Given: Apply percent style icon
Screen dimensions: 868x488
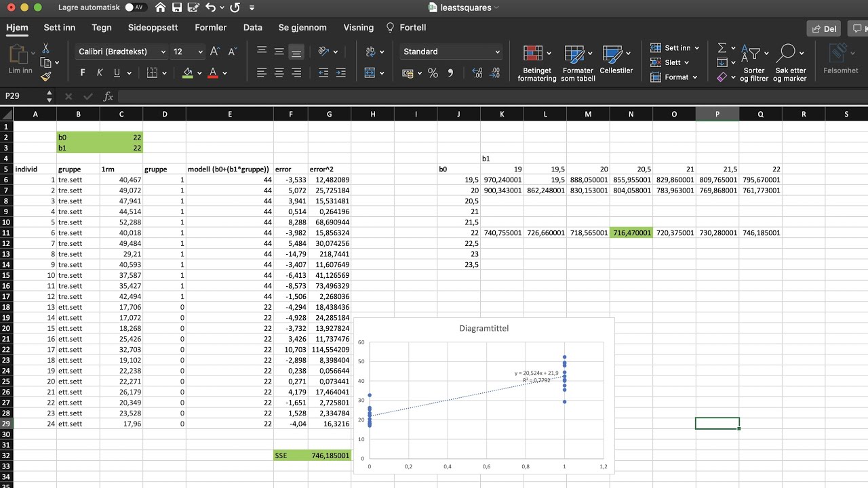Looking at the screenshot, I should click(x=433, y=73).
